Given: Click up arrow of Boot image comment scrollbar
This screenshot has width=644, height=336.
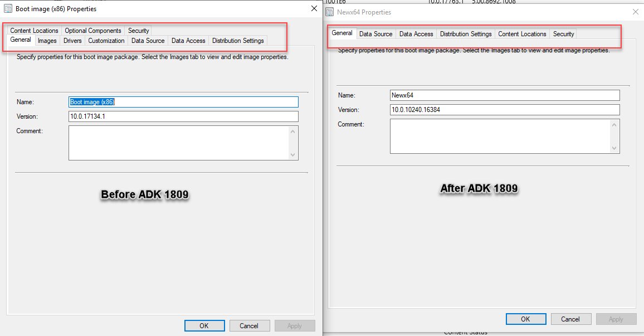Looking at the screenshot, I should click(293, 132).
